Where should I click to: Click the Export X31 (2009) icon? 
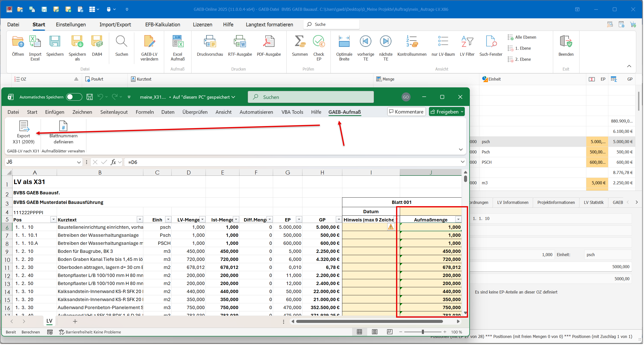tap(24, 126)
